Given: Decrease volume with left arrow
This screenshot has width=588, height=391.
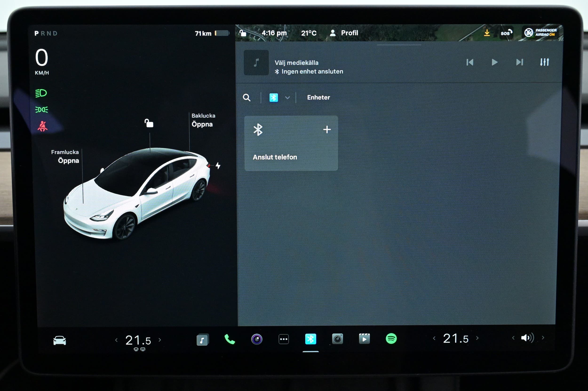Looking at the screenshot, I should click(513, 338).
